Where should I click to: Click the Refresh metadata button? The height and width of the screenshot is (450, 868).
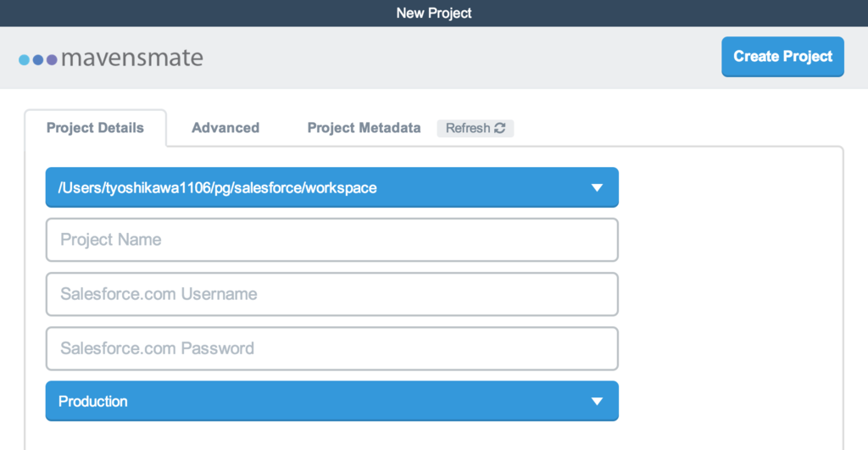point(475,128)
